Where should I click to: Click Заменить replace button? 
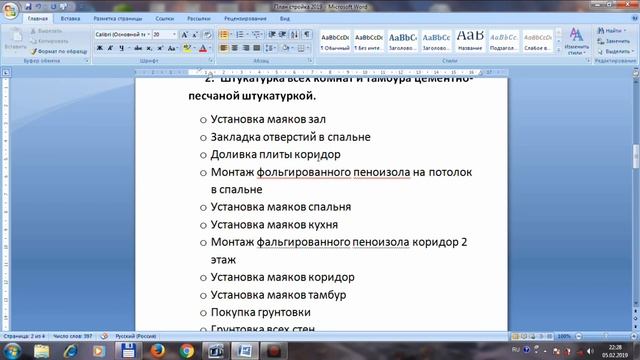coord(613,41)
